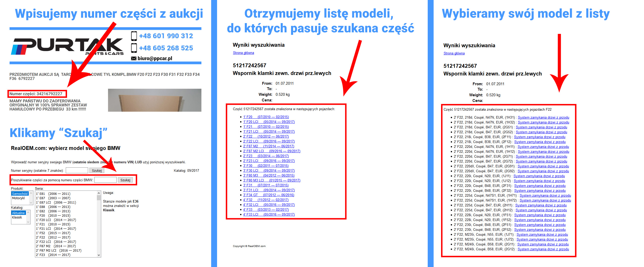Select Klassik in the Katalog list
Viewport: 644px width, 267px height.
(x=17, y=217)
